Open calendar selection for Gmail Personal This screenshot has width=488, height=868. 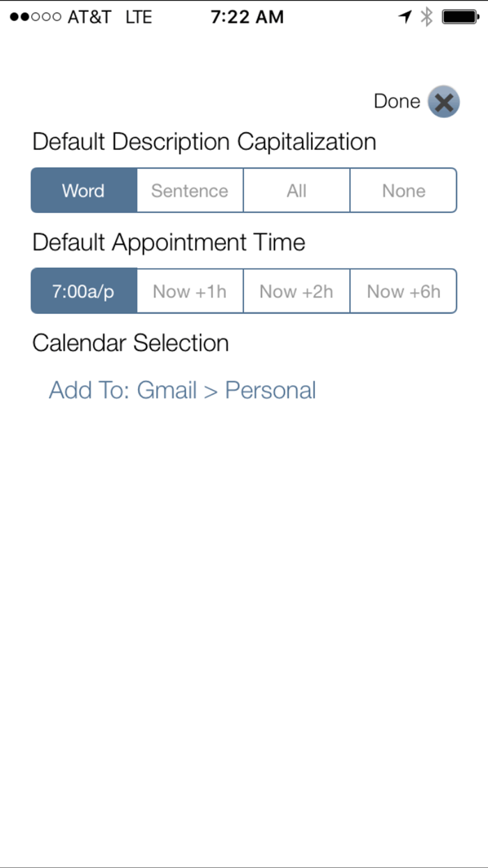[x=182, y=391]
